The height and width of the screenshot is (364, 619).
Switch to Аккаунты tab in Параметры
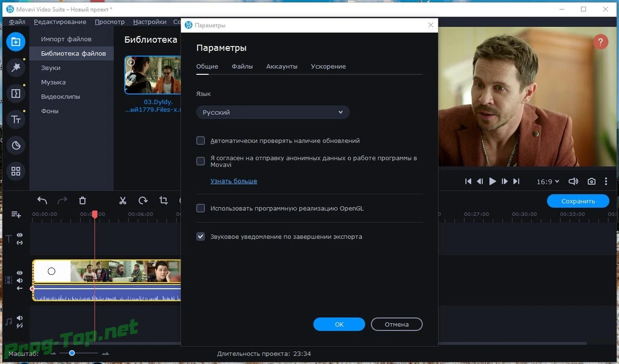point(282,67)
